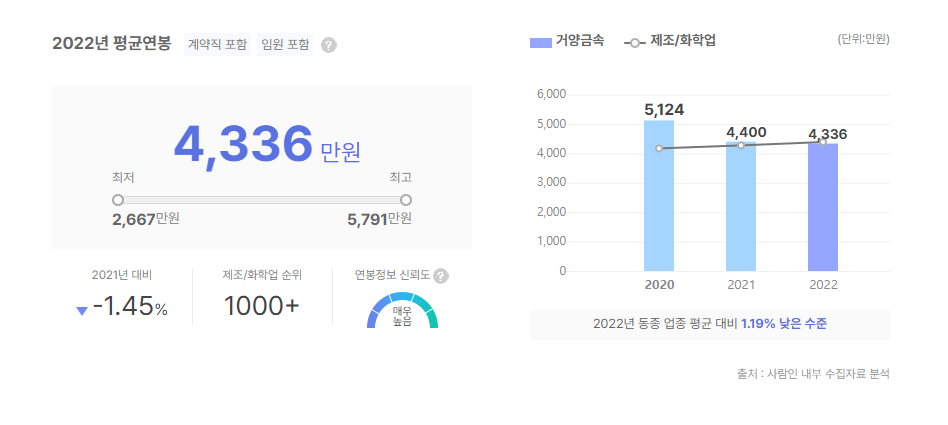Click the 2020 x-axis label
The height and width of the screenshot is (425, 948).
(659, 285)
